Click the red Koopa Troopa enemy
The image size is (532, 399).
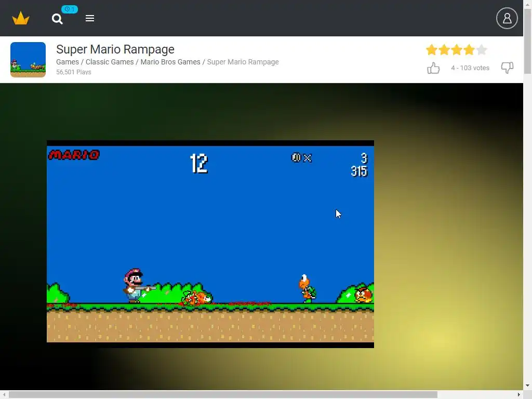click(x=307, y=288)
